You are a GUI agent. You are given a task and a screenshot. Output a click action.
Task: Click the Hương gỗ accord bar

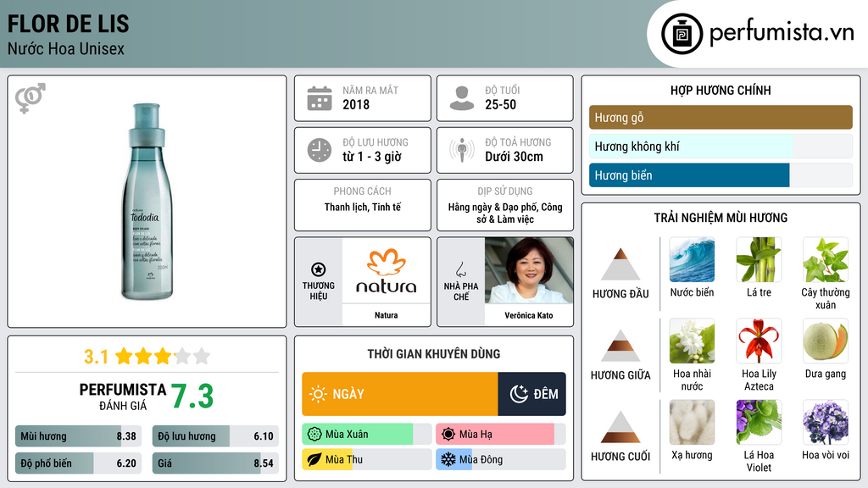tap(721, 117)
